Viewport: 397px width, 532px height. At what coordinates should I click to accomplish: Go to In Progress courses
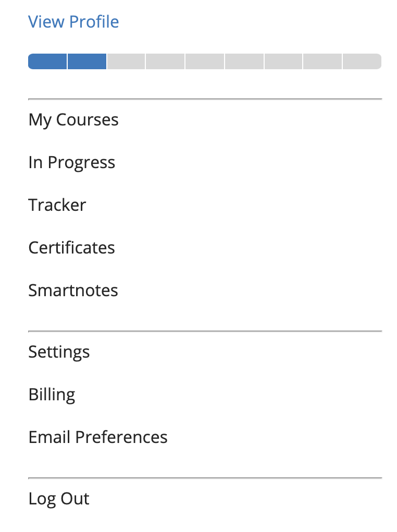72,162
